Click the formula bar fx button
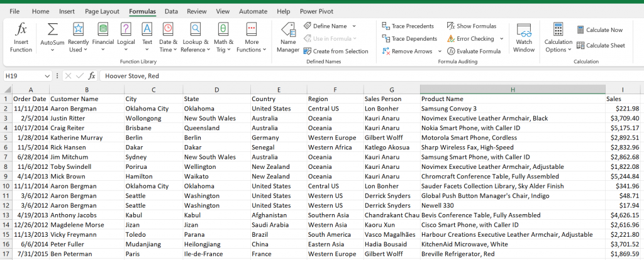644x260 pixels. point(92,76)
